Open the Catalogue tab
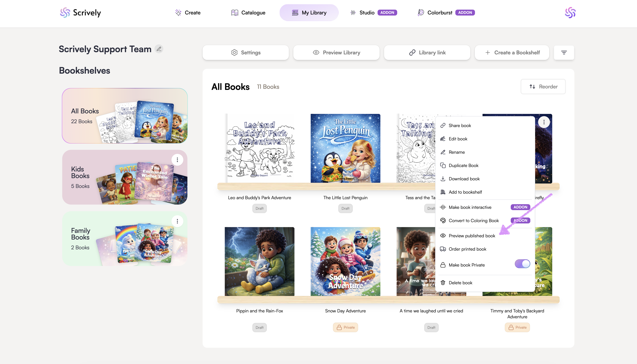The image size is (637, 364). [248, 13]
